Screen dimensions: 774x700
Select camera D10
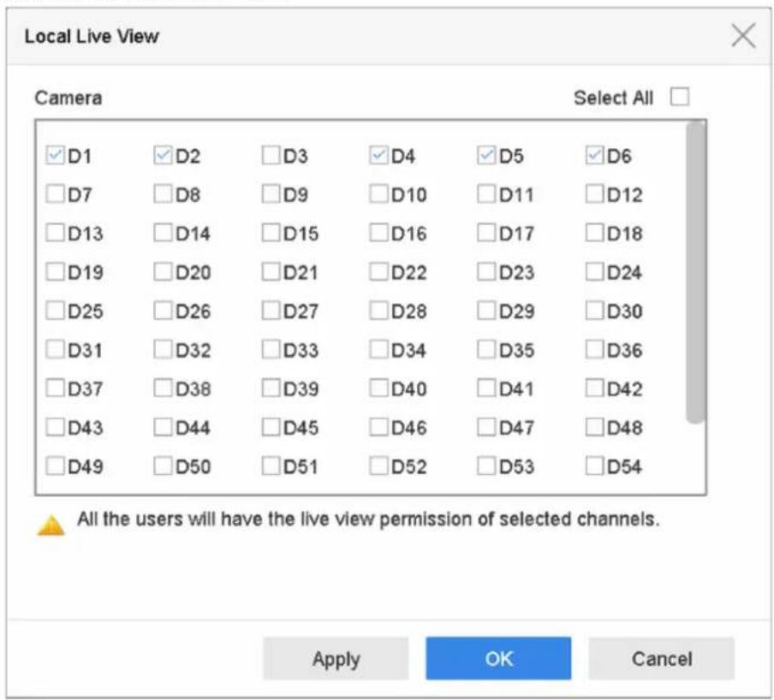378,194
